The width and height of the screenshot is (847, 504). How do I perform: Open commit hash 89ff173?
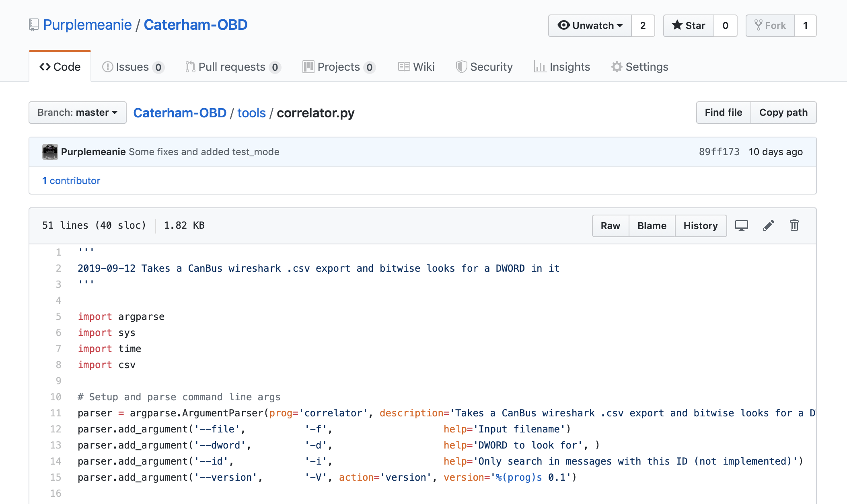pyautogui.click(x=719, y=152)
